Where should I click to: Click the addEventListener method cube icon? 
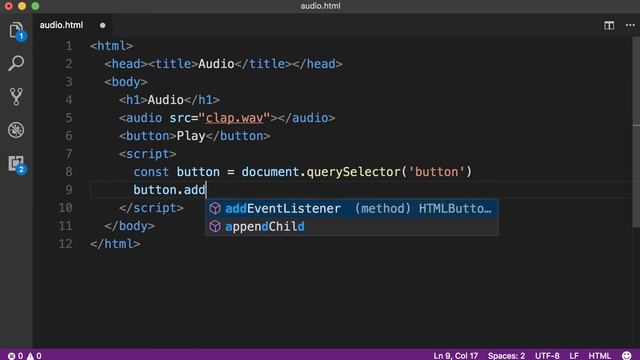(215, 209)
